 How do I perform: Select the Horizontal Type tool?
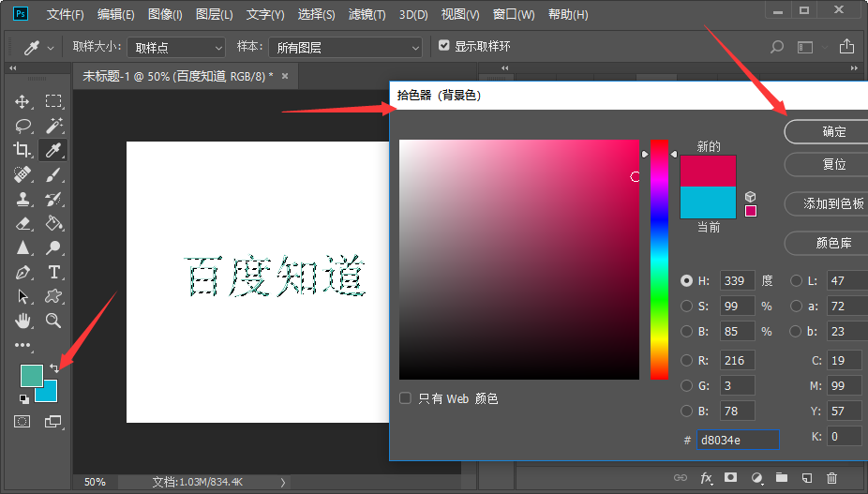point(53,272)
